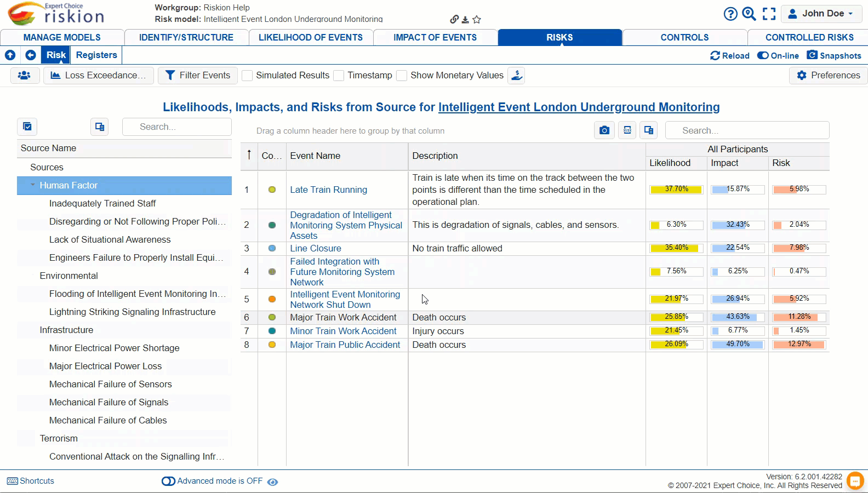This screenshot has width=868, height=493.
Task: Click the camera snapshot icon above grid
Action: tap(604, 130)
